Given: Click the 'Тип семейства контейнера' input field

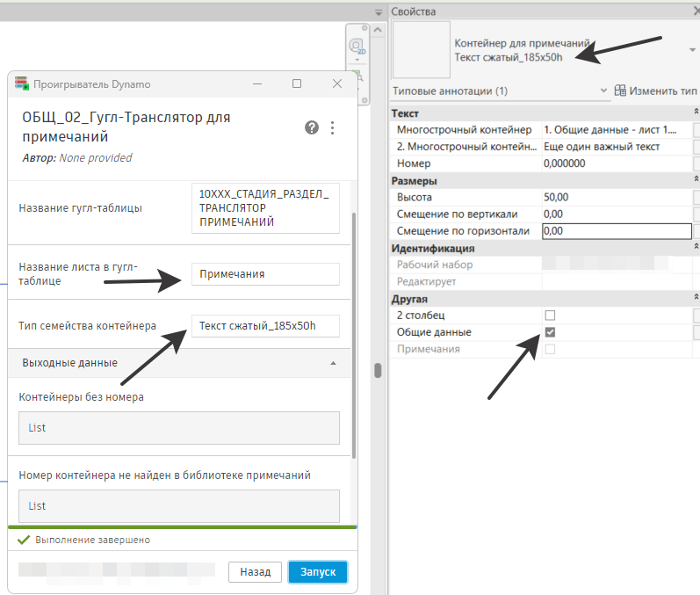Looking at the screenshot, I should tap(264, 326).
